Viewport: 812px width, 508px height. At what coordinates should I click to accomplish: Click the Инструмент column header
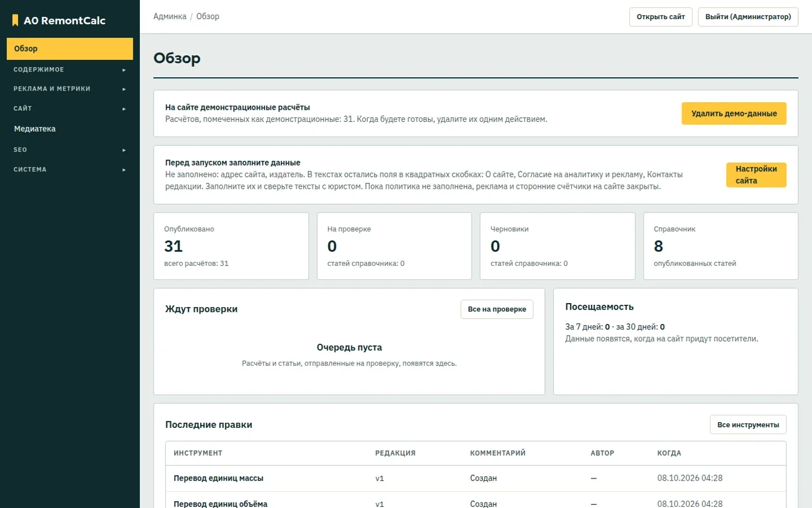(x=198, y=453)
